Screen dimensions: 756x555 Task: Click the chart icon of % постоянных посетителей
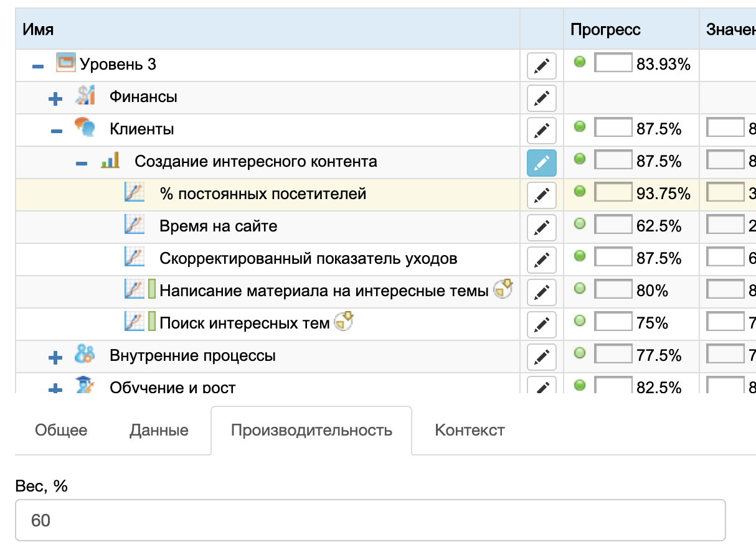click(135, 193)
